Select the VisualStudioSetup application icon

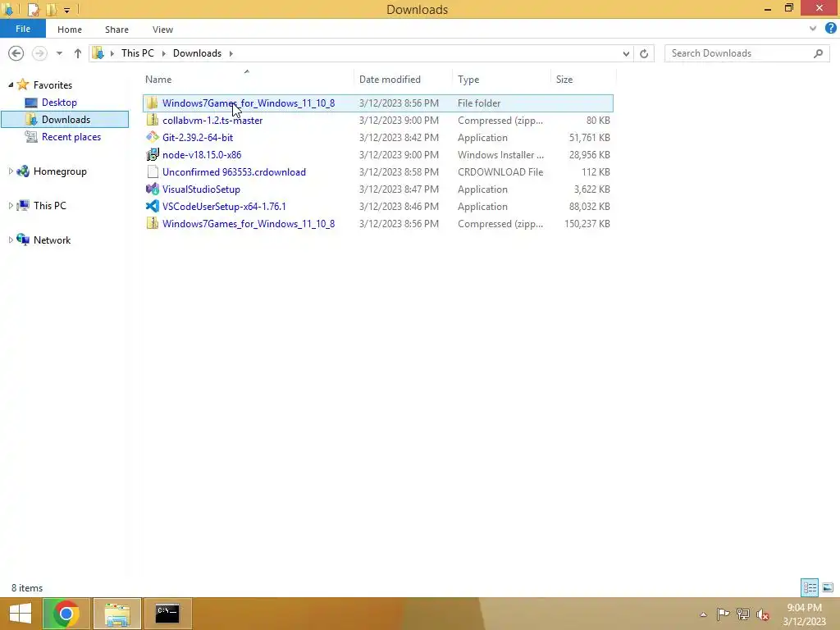[x=152, y=189]
